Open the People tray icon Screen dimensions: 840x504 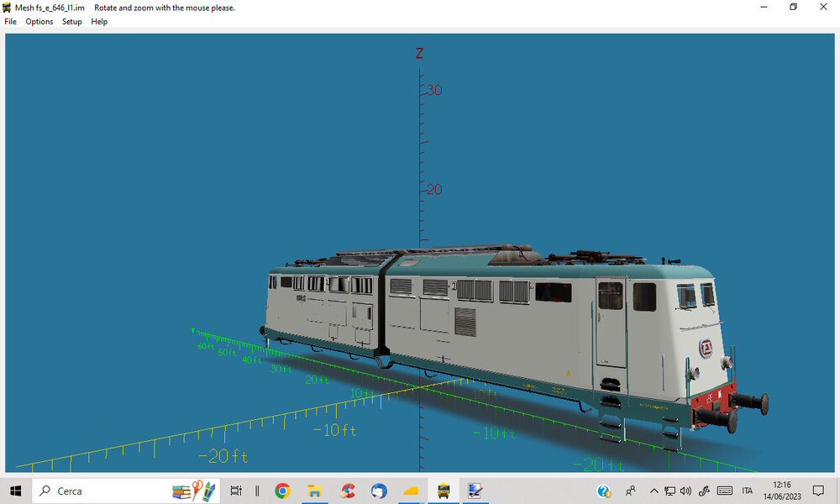tap(631, 491)
